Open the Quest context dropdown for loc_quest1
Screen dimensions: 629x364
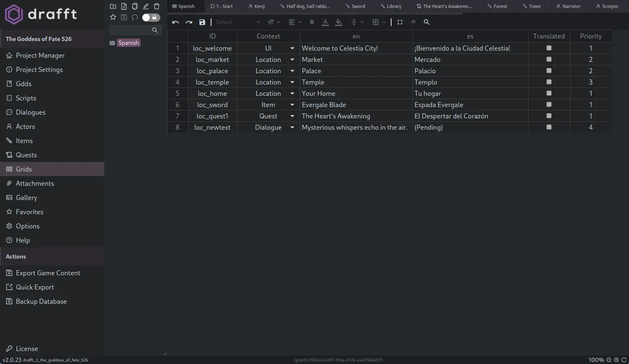point(292,116)
